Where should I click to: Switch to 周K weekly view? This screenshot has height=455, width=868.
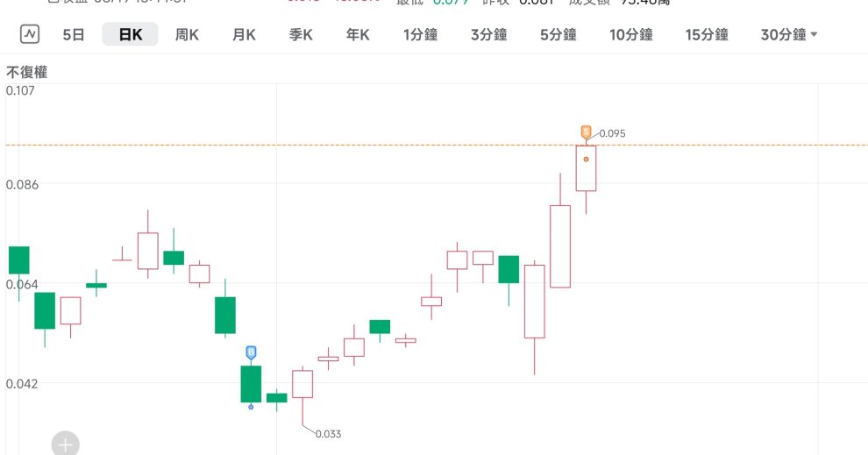click(x=187, y=35)
